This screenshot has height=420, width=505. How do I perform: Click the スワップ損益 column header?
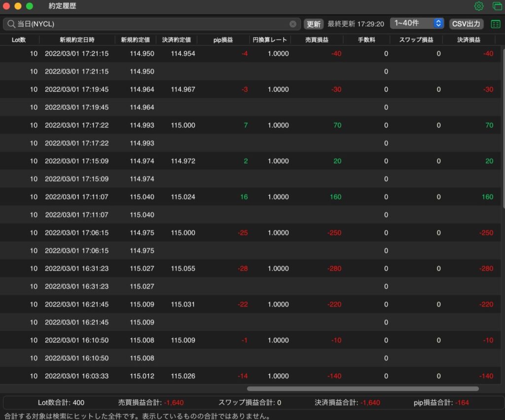416,39
